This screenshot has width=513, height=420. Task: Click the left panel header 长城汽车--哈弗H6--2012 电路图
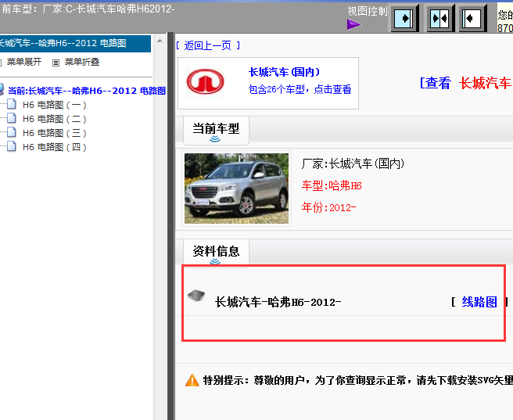75,44
